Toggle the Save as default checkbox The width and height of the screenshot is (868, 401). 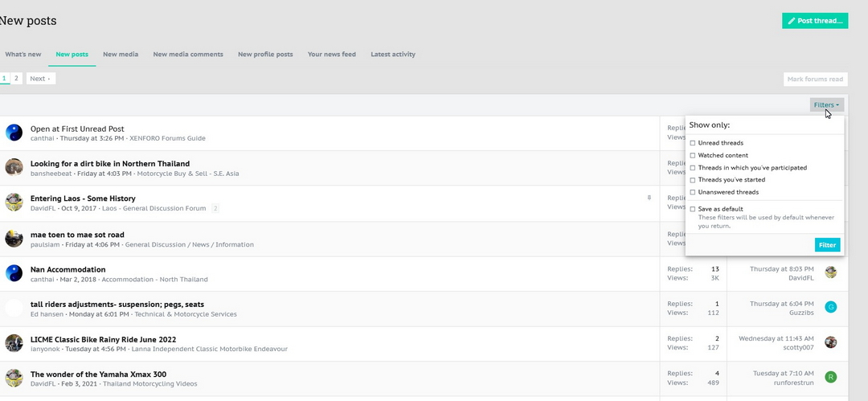click(x=693, y=209)
